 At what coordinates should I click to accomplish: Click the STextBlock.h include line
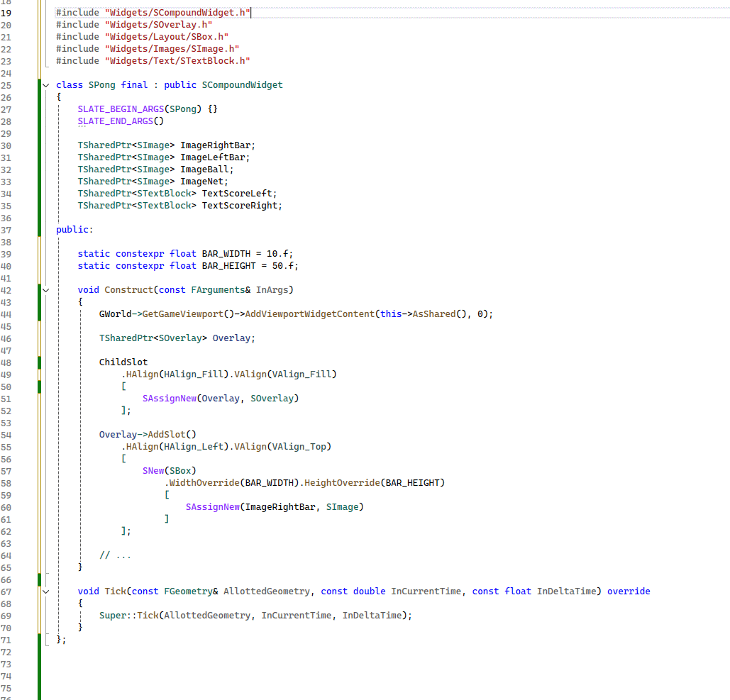[153, 61]
